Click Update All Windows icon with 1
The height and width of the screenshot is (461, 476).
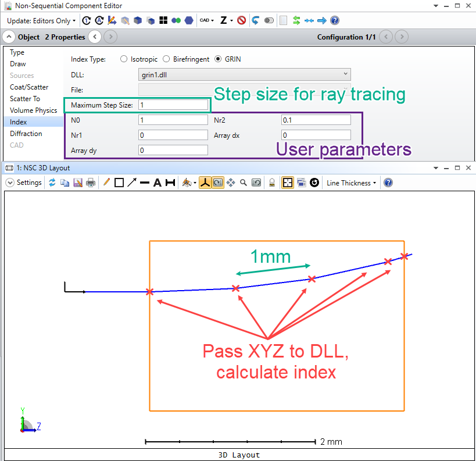click(87, 21)
